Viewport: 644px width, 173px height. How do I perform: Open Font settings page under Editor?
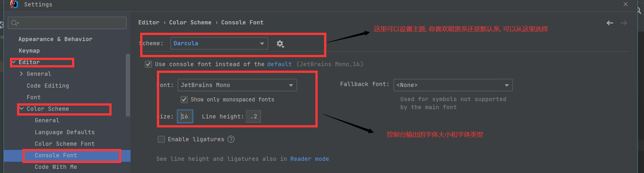[34, 97]
